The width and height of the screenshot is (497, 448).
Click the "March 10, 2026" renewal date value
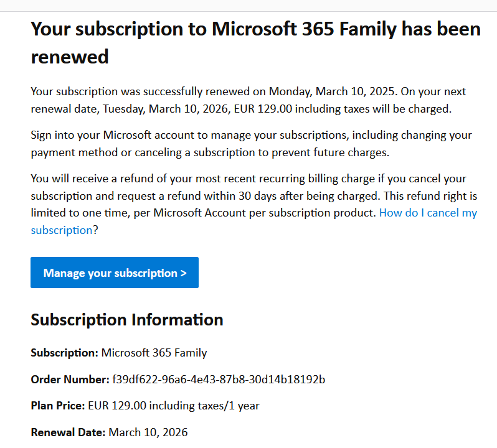pyautogui.click(x=148, y=432)
